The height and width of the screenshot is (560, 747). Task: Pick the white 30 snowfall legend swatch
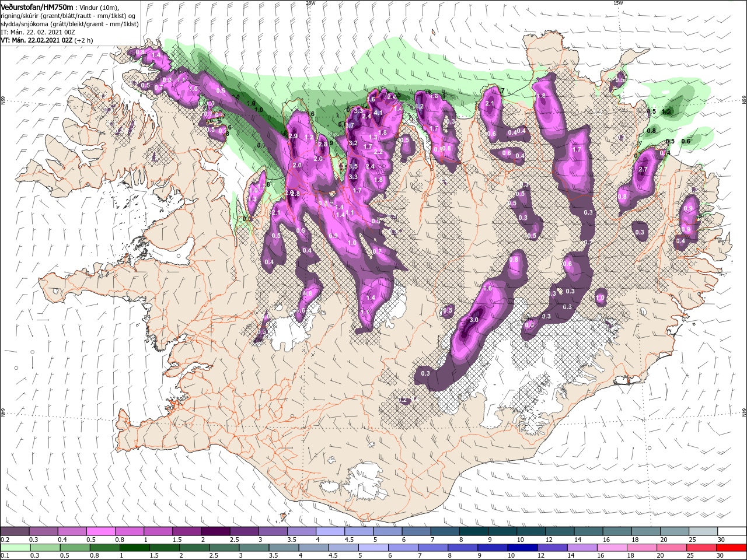pyautogui.click(x=731, y=531)
